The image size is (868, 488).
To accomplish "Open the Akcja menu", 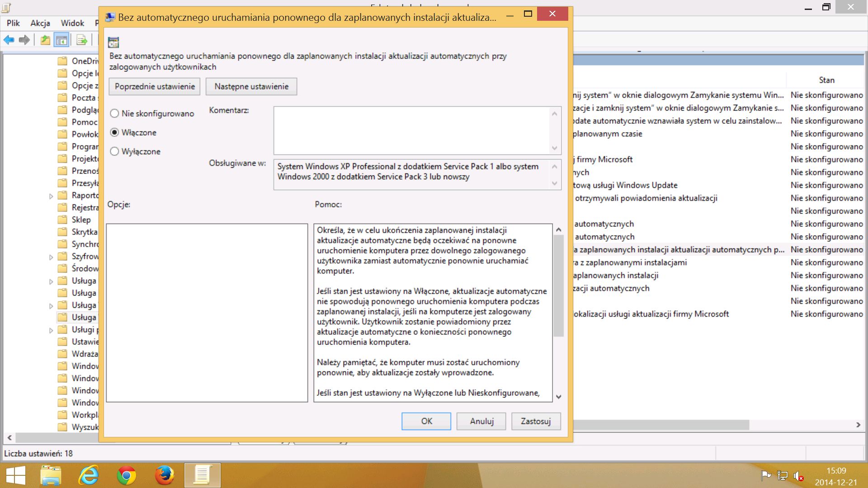I will click(x=40, y=23).
